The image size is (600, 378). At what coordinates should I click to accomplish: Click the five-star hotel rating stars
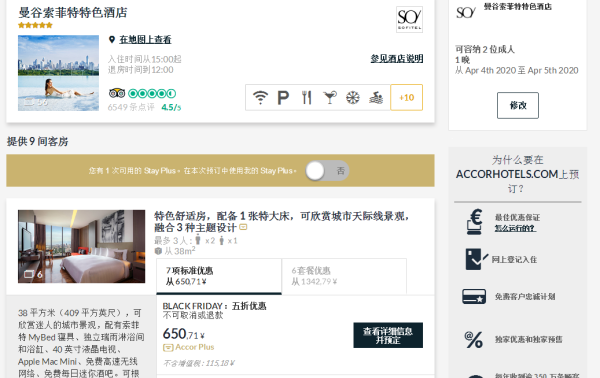tap(35, 25)
